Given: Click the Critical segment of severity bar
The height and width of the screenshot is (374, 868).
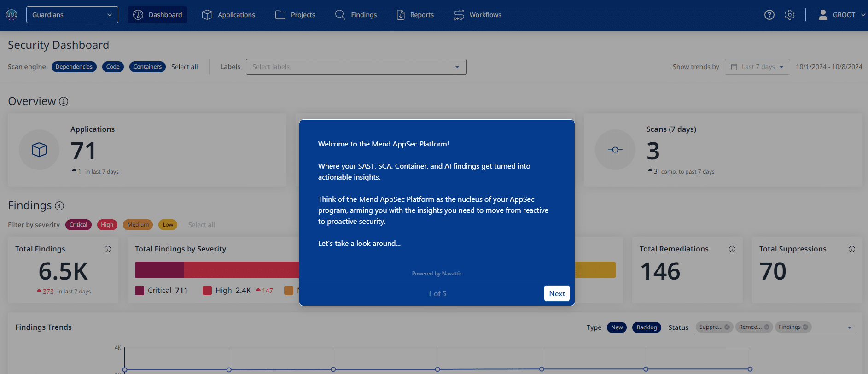Looking at the screenshot, I should point(159,270).
